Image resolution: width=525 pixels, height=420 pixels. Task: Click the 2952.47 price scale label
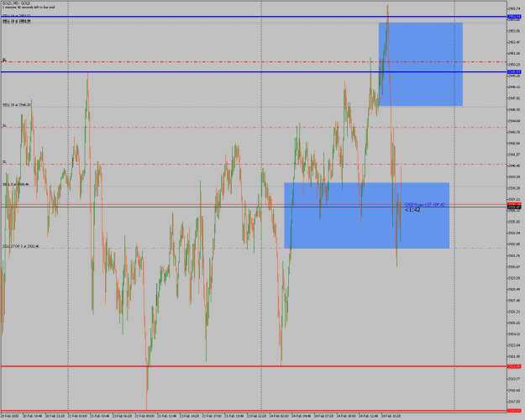point(513,42)
